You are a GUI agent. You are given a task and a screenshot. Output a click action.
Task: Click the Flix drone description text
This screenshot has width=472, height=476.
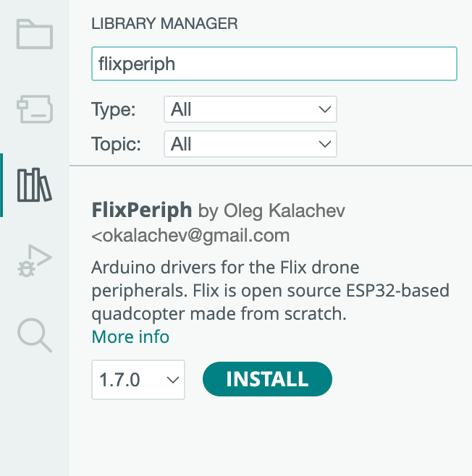click(269, 290)
